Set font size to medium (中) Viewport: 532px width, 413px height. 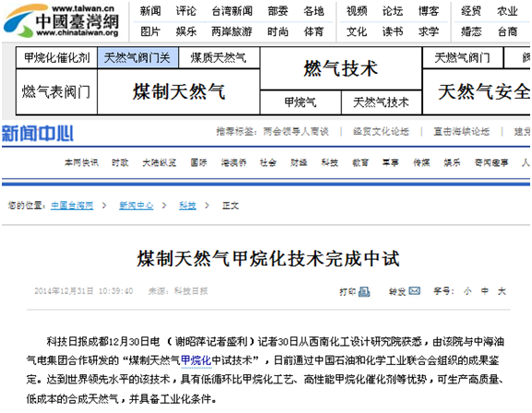(485, 291)
